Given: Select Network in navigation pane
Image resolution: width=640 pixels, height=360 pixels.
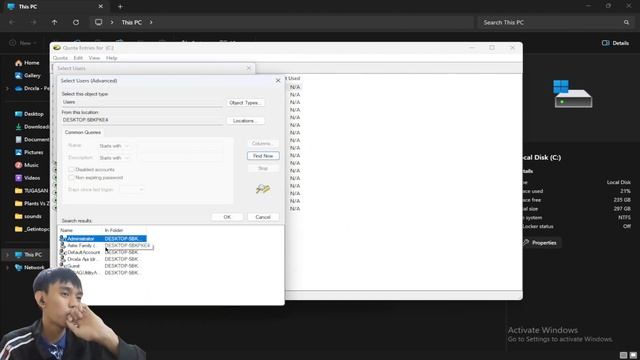Looking at the screenshot, I should click(29, 267).
